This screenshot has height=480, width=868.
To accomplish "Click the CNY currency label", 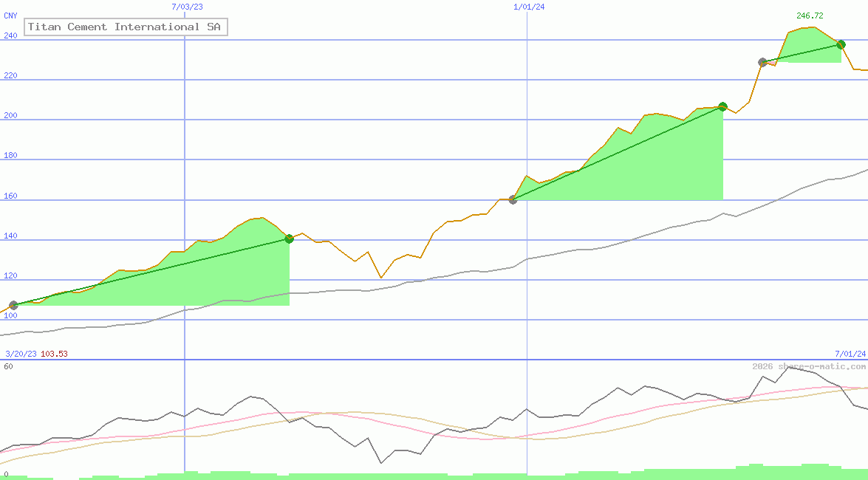I will 10,16.
